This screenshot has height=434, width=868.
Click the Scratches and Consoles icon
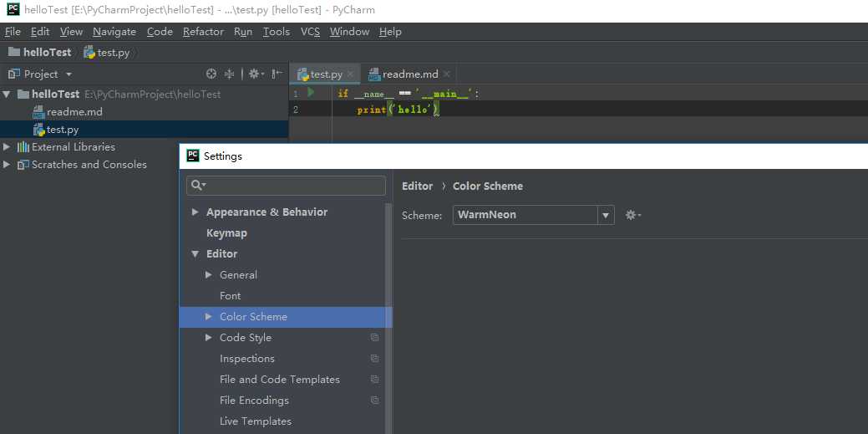(23, 165)
